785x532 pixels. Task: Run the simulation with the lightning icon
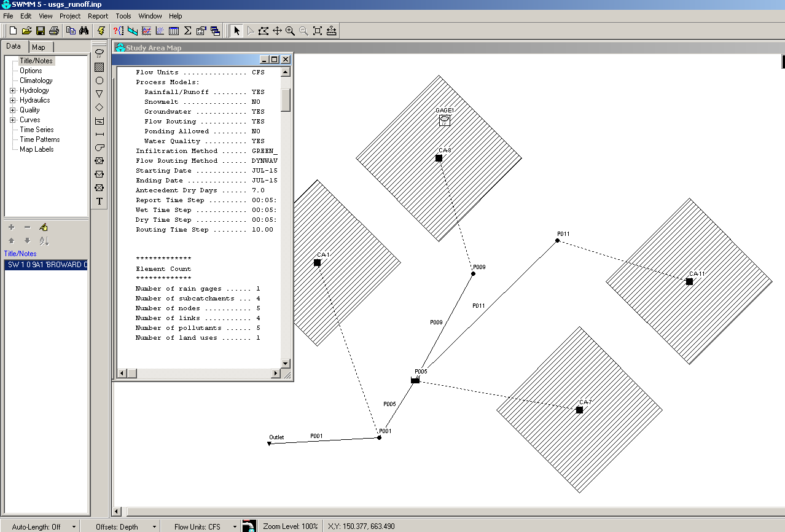101,31
